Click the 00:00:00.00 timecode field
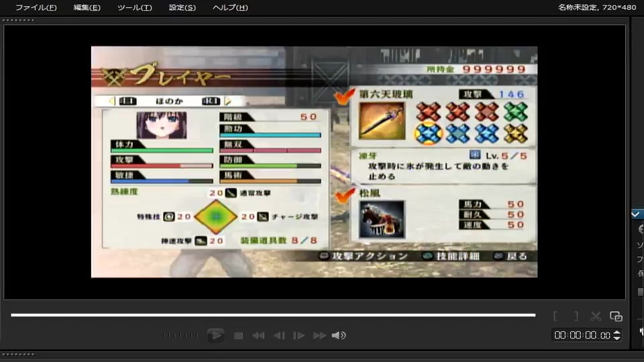The width and height of the screenshot is (644, 362). (582, 335)
